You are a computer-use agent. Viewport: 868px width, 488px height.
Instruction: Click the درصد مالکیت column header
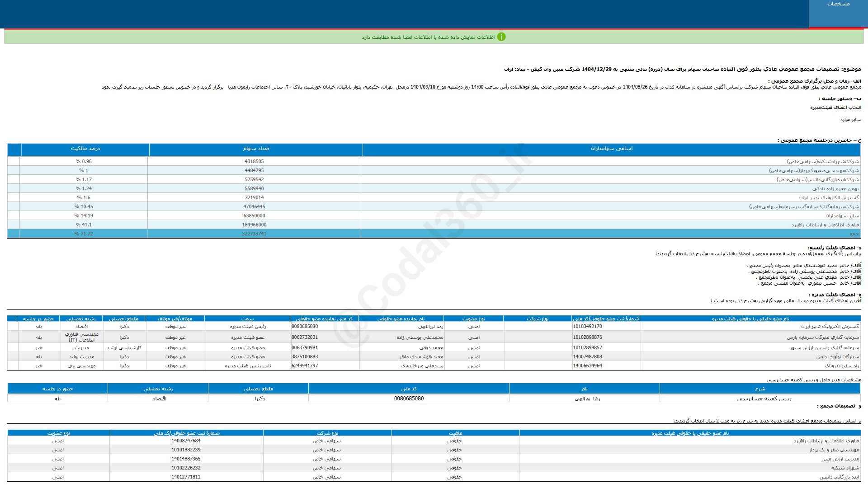click(85, 149)
